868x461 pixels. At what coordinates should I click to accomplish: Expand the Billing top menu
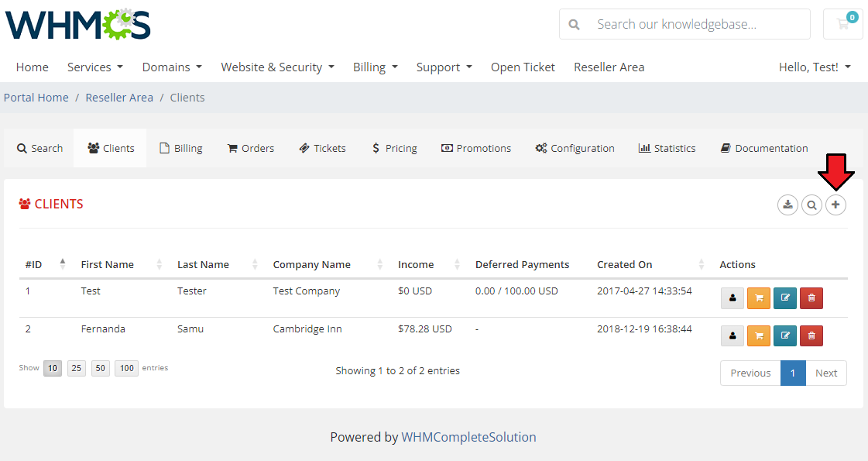[376, 67]
